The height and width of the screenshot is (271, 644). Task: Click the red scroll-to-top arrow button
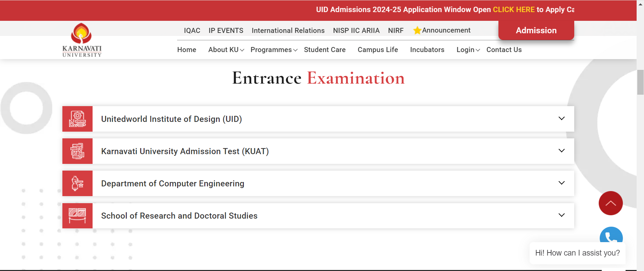pos(610,203)
